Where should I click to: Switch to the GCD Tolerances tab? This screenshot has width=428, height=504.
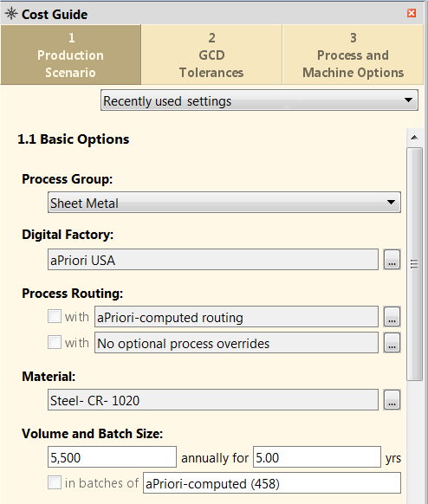click(x=211, y=55)
